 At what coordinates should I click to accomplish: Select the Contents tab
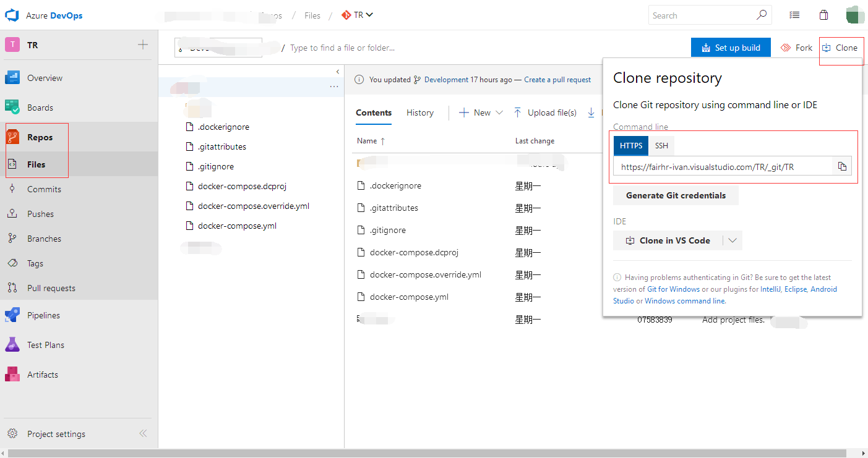(374, 112)
